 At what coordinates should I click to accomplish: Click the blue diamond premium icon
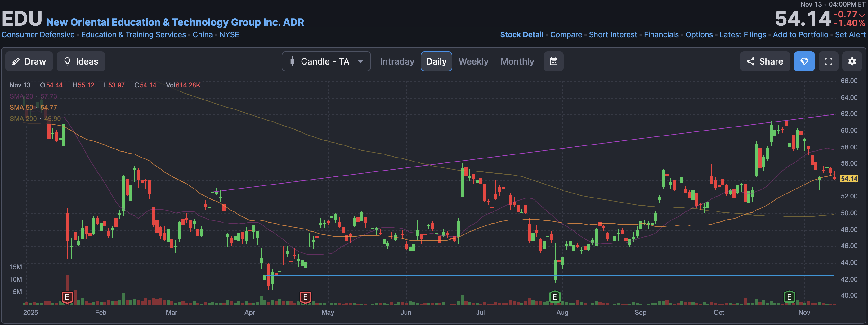click(804, 61)
